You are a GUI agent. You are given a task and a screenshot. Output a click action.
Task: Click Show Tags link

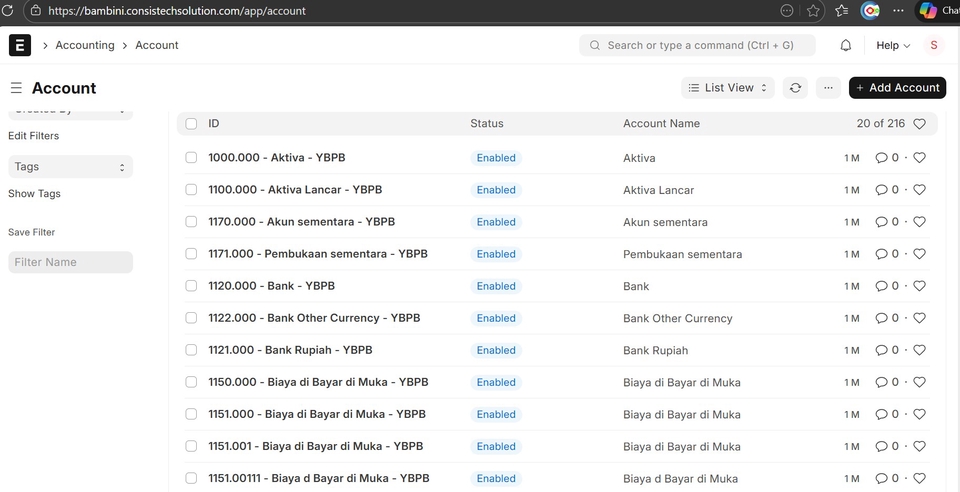tap(34, 193)
